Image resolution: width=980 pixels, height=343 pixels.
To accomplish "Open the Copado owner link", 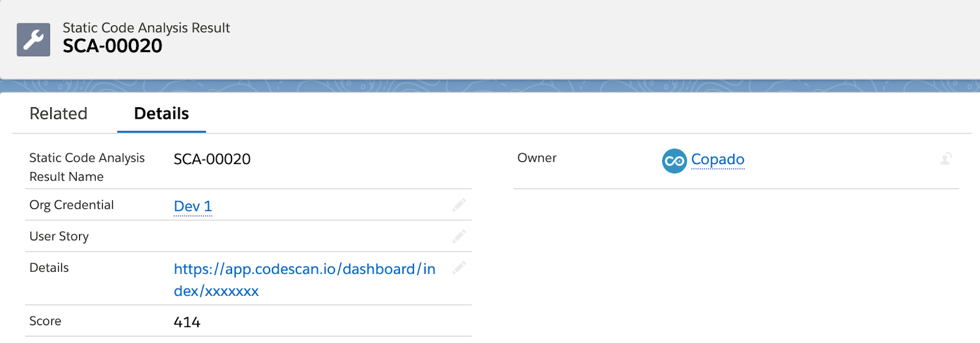I will coord(718,159).
